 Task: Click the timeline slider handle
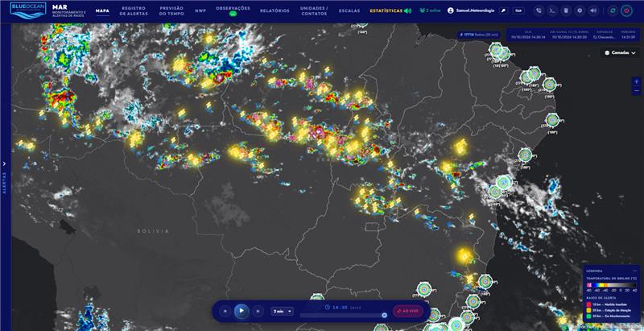(x=385, y=316)
